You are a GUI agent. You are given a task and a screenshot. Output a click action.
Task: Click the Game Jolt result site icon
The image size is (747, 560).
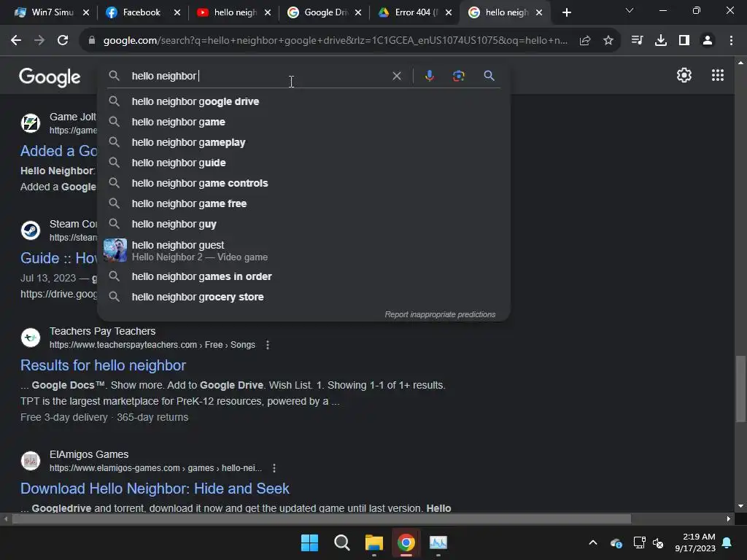(x=31, y=123)
